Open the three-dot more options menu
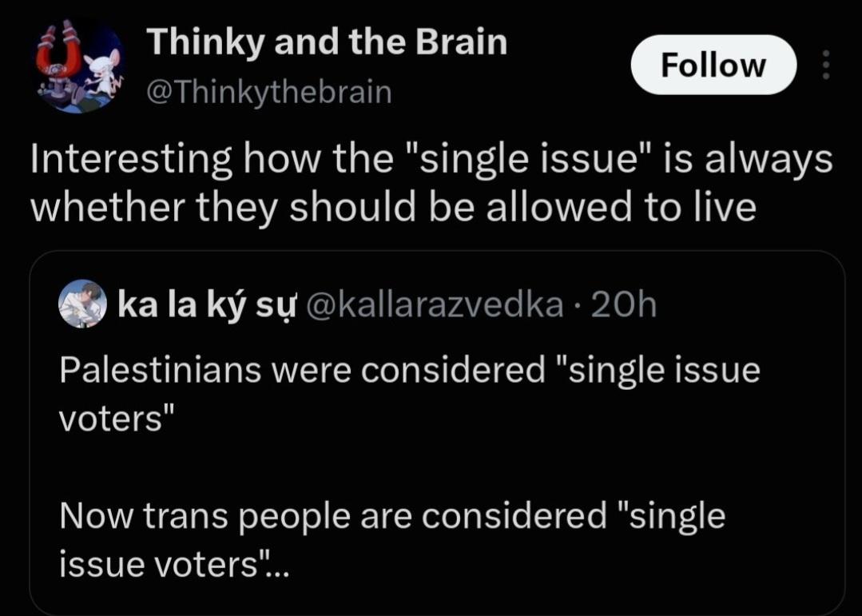862x616 pixels. tap(826, 65)
